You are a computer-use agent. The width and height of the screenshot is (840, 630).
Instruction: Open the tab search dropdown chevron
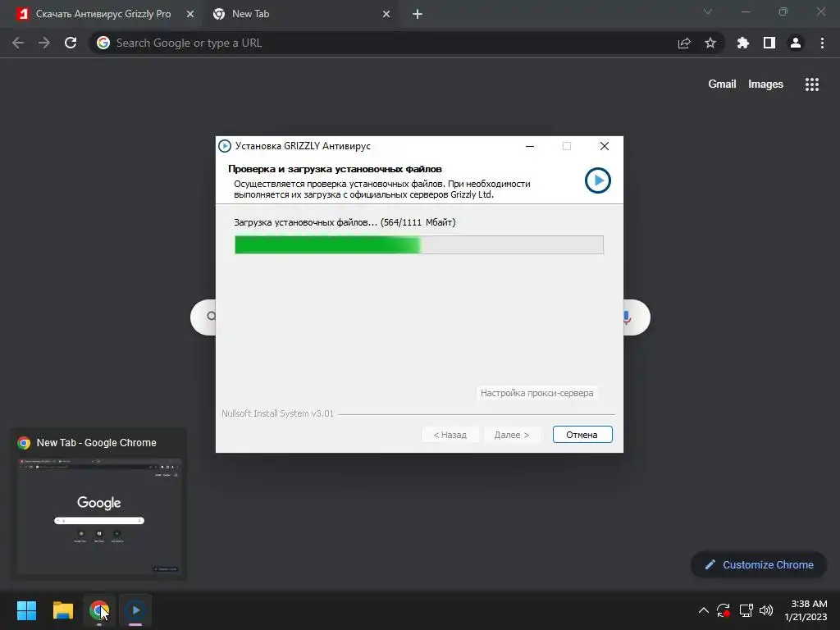(708, 11)
